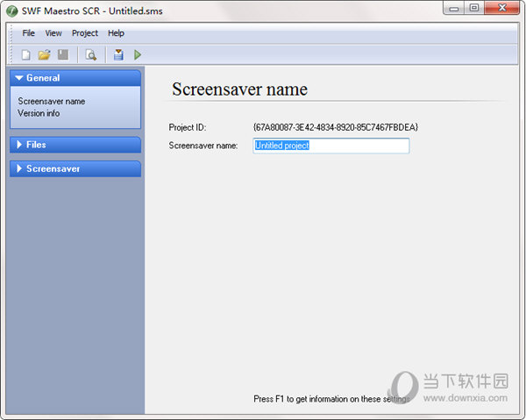Preview the screensaver with the magnifier icon
Screen dimensions: 526x420
click(x=90, y=54)
